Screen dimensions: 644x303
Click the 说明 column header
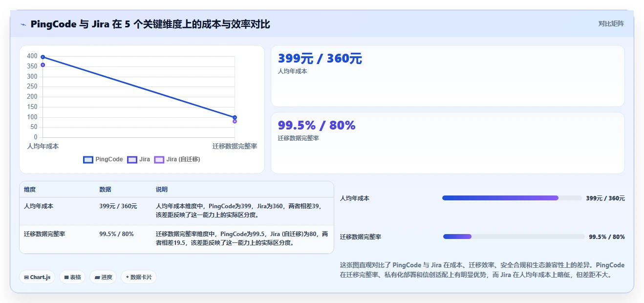point(162,190)
